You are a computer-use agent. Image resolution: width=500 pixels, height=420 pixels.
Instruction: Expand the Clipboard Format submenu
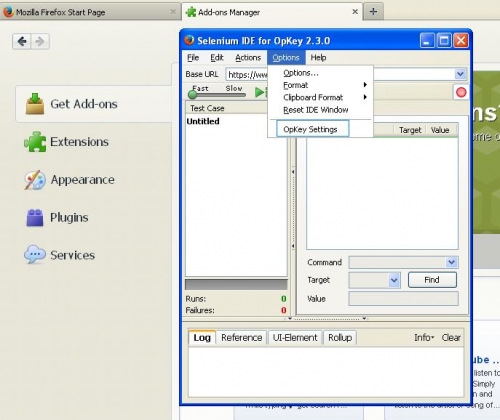pos(320,97)
